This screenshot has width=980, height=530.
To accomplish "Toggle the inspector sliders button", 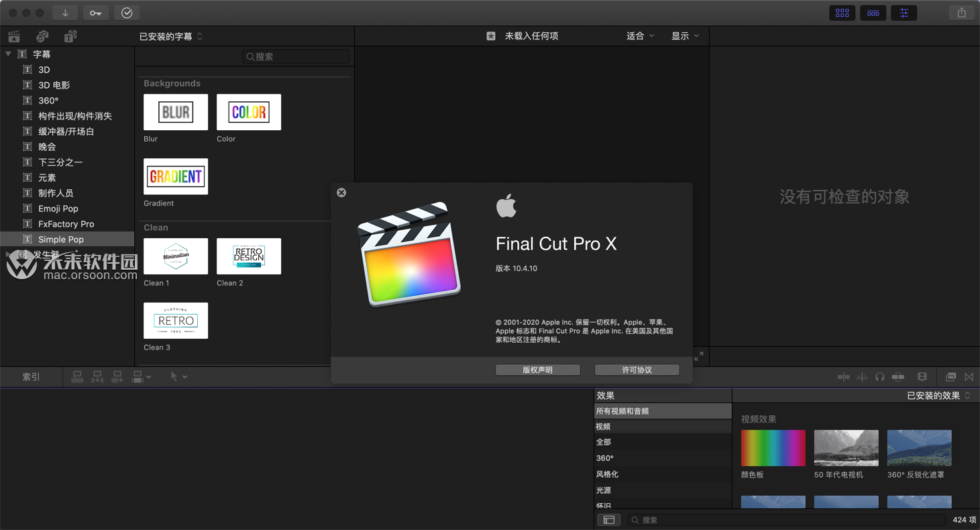I will pos(904,13).
